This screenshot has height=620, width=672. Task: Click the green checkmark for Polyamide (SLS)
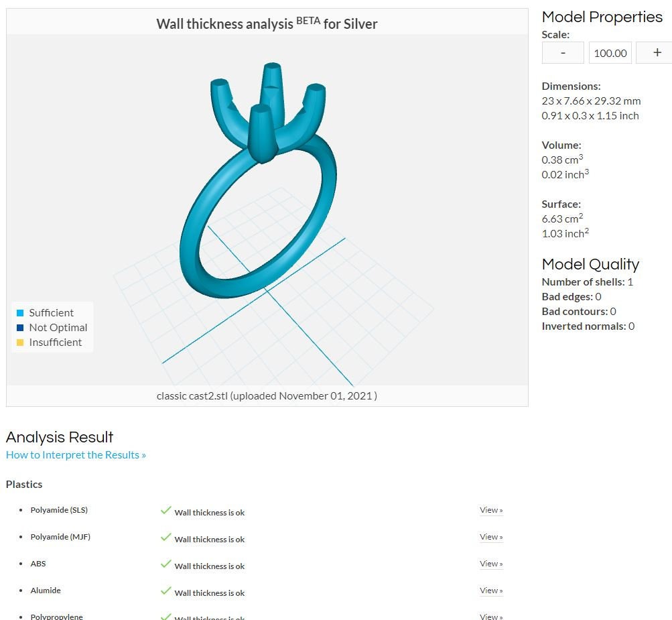coord(166,510)
